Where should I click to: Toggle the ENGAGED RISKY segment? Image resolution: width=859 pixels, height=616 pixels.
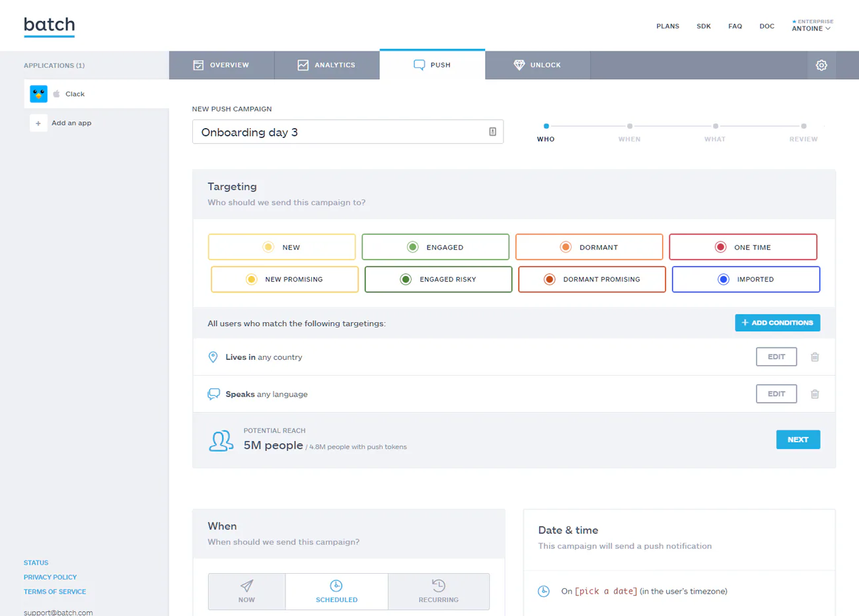pos(438,279)
